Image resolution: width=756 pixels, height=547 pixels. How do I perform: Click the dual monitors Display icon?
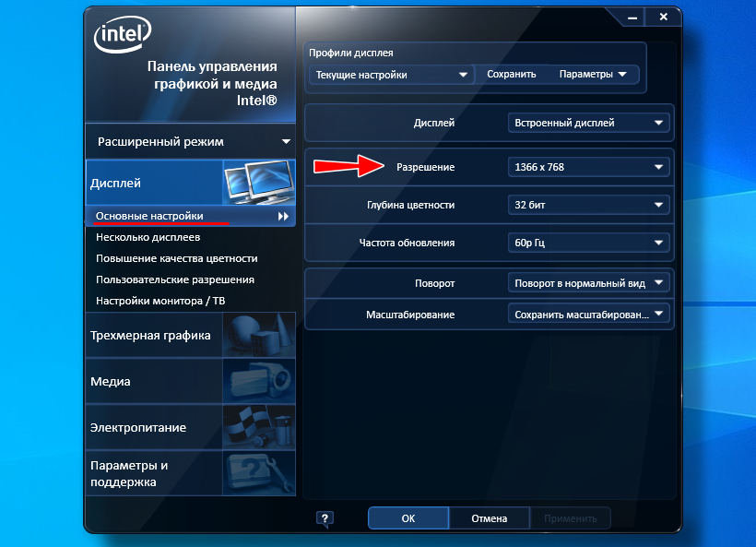click(259, 183)
